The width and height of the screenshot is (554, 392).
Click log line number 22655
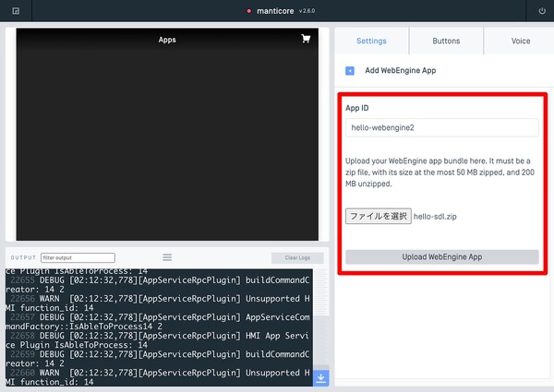pos(22,280)
